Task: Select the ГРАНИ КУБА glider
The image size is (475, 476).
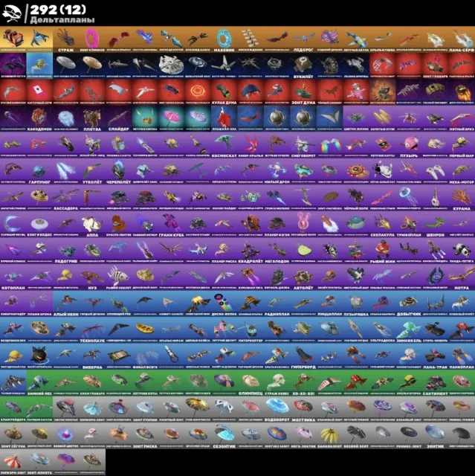Action: point(172,225)
